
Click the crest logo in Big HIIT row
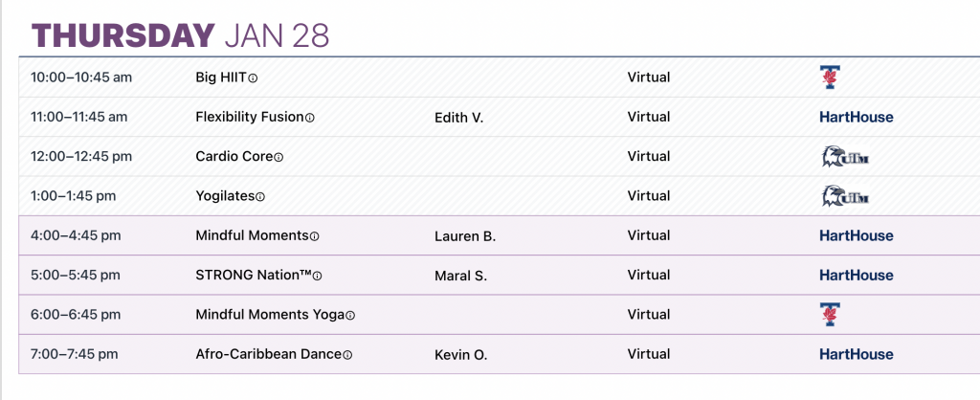click(x=829, y=78)
